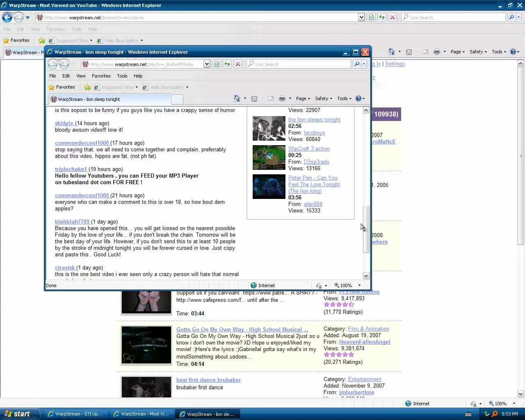Click the Favorites star in the background window

tap(16, 40)
